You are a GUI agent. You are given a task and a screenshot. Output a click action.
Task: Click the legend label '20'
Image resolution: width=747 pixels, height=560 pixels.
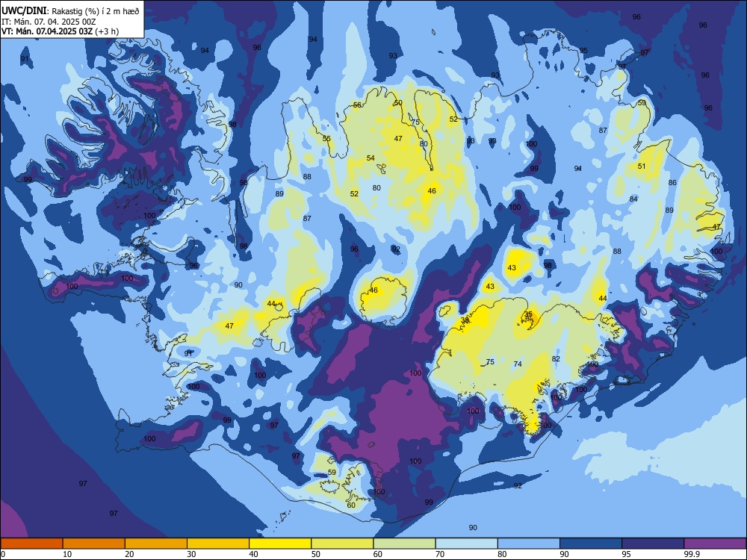click(x=129, y=554)
